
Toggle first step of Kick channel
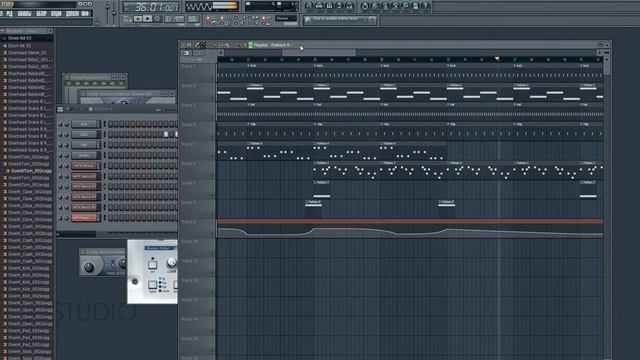click(110, 124)
